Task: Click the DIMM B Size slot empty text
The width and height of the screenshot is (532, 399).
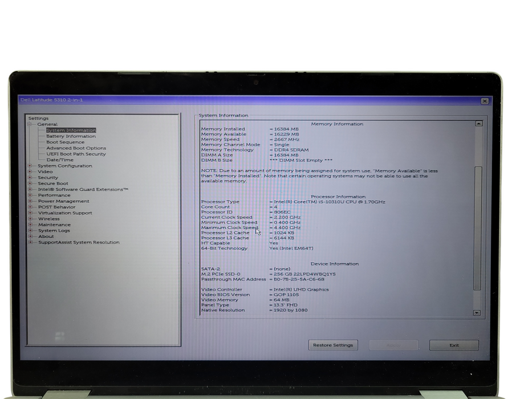Action: click(300, 160)
